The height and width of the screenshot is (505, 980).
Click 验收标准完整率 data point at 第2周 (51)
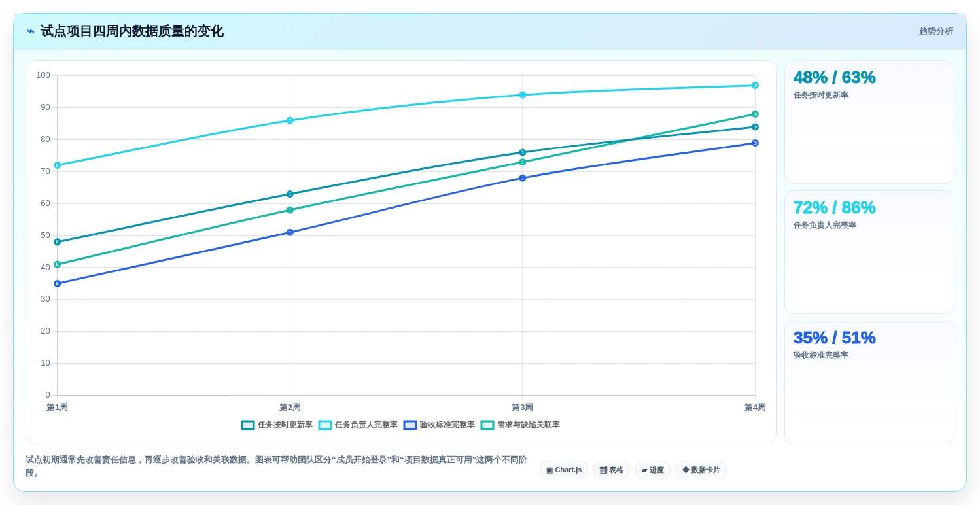point(290,232)
